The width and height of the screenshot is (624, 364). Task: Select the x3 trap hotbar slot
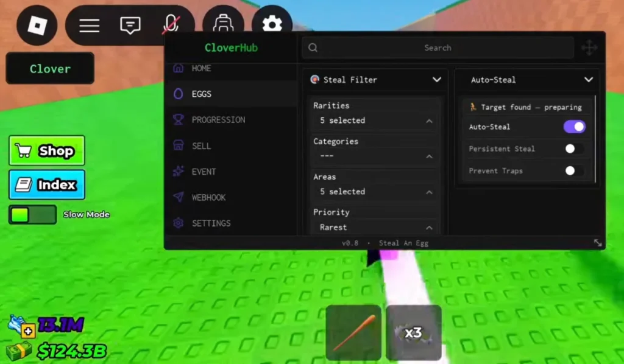pyautogui.click(x=414, y=332)
